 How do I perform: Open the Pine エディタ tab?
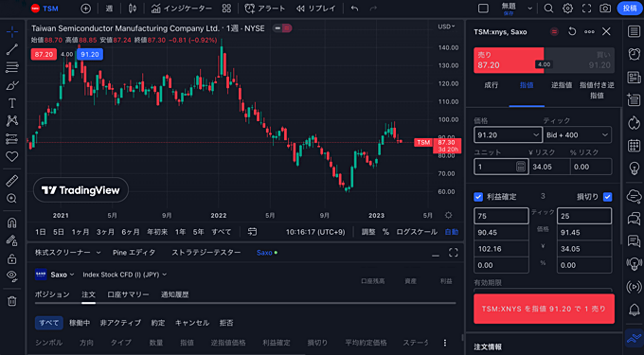[x=134, y=253]
